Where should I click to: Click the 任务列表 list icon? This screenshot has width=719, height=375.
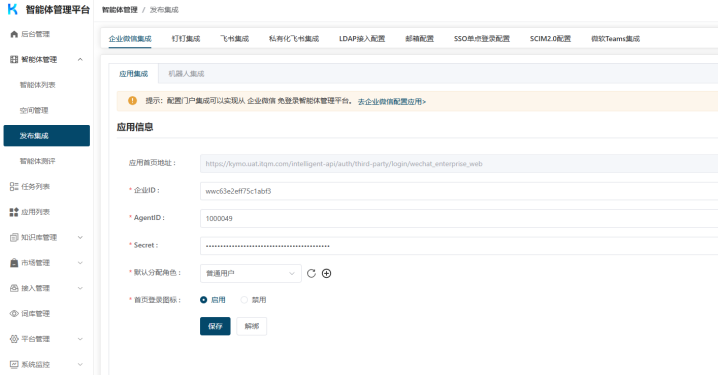(x=14, y=187)
